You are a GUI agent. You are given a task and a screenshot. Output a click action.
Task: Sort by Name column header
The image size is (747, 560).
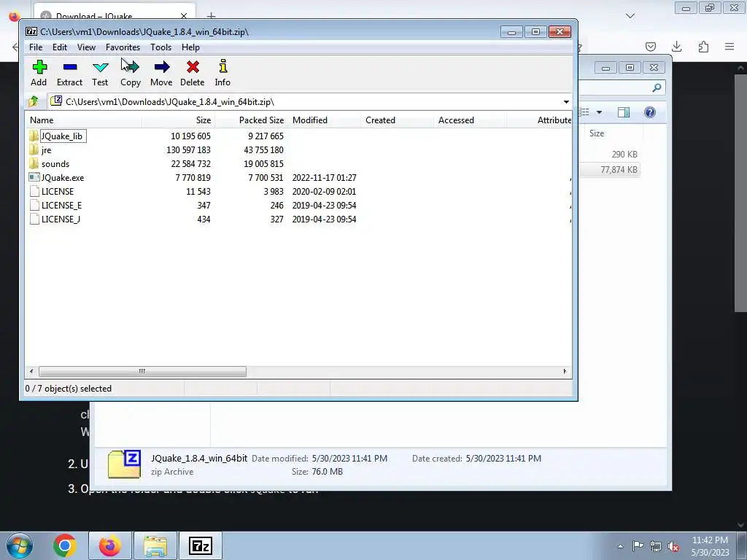(x=83, y=120)
